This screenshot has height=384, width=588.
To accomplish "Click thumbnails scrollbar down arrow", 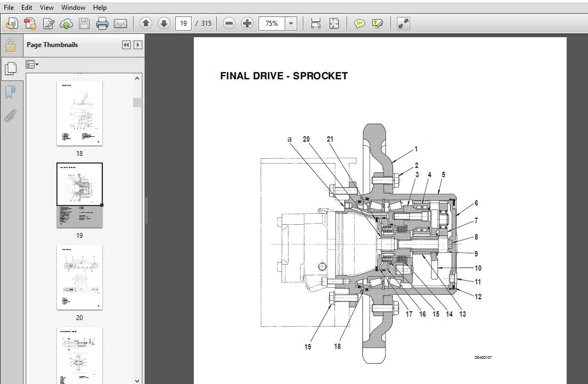I will point(137,381).
